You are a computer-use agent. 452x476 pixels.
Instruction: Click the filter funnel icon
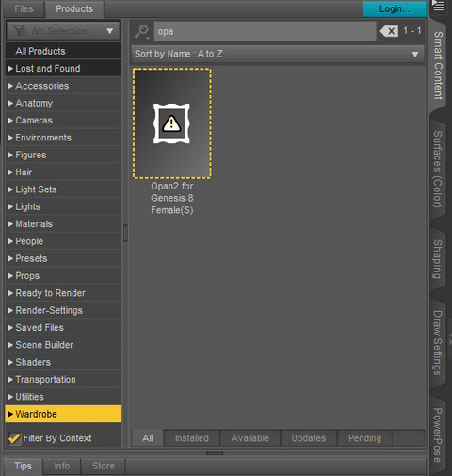(x=20, y=31)
